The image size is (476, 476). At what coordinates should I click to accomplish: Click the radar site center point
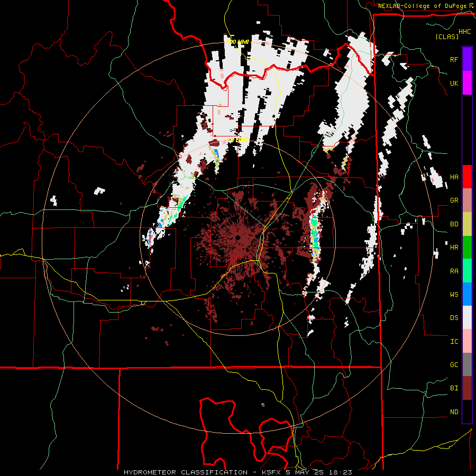click(237, 237)
